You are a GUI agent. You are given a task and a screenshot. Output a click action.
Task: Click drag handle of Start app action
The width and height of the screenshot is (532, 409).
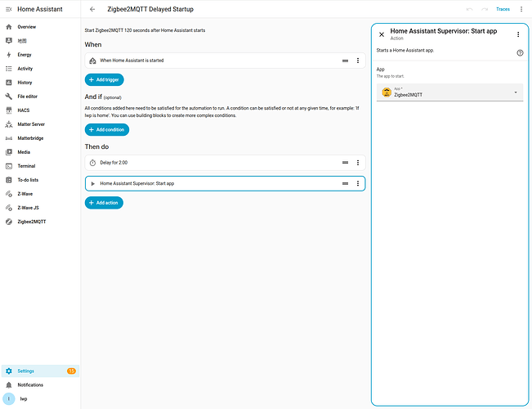(x=345, y=183)
